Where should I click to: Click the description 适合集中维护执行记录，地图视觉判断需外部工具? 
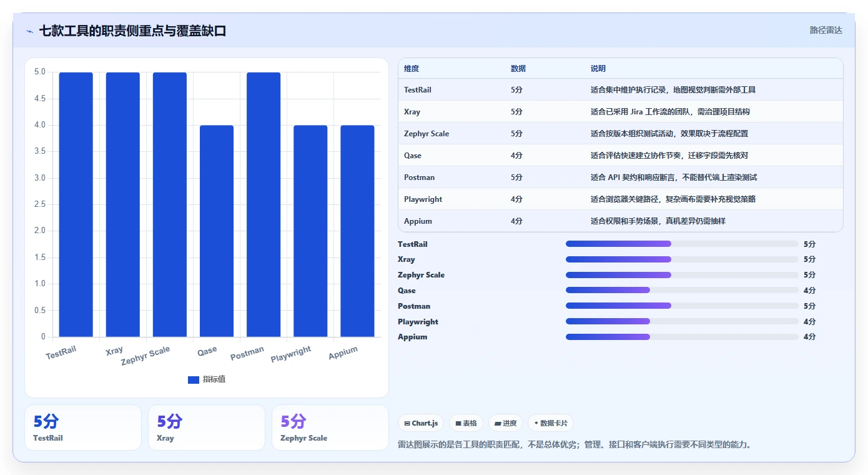(673, 90)
